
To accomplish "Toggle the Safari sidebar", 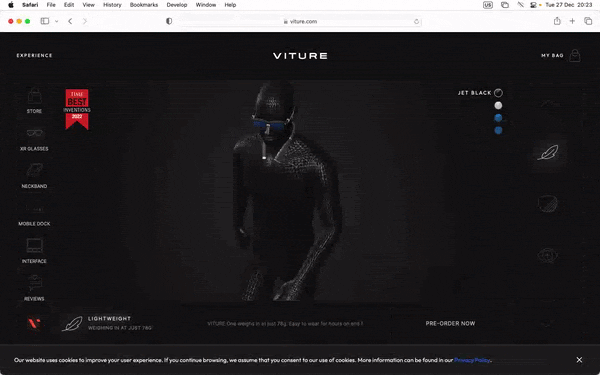I will pyautogui.click(x=45, y=21).
